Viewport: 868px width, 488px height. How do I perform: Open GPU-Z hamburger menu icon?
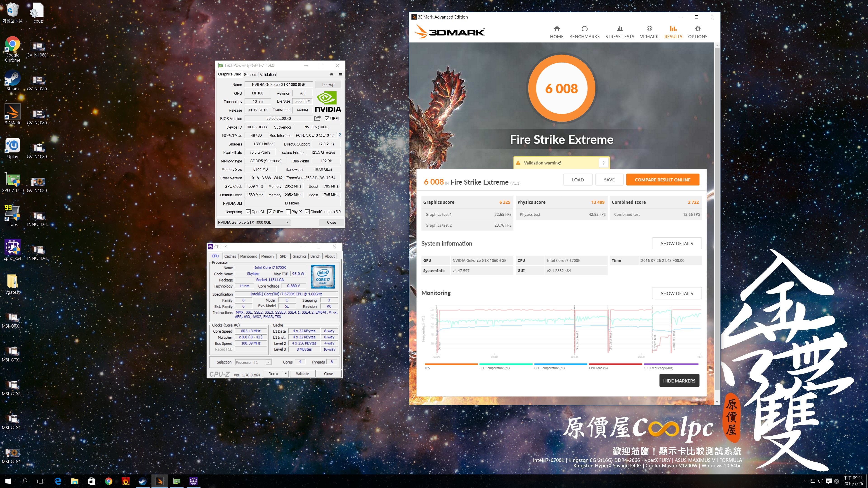tap(340, 74)
